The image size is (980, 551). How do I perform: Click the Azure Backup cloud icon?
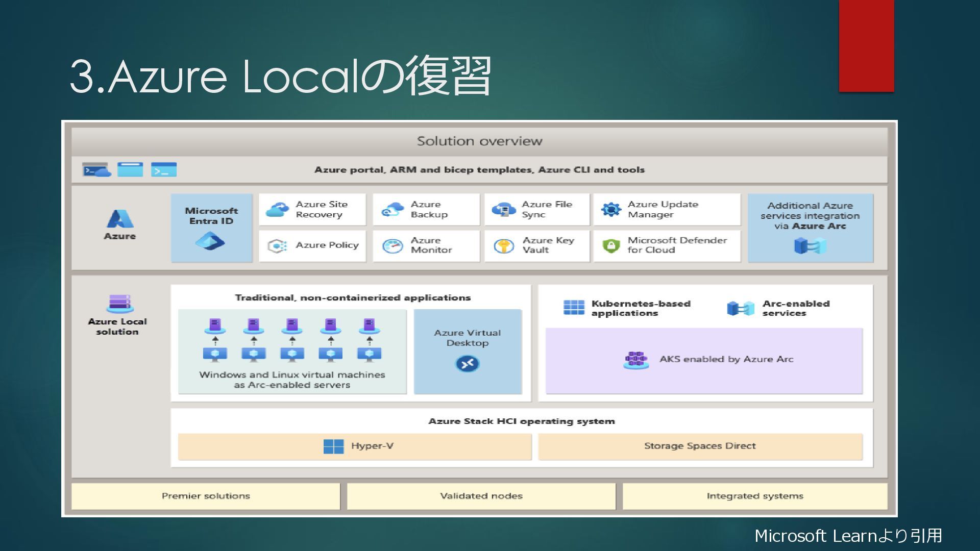coord(393,209)
